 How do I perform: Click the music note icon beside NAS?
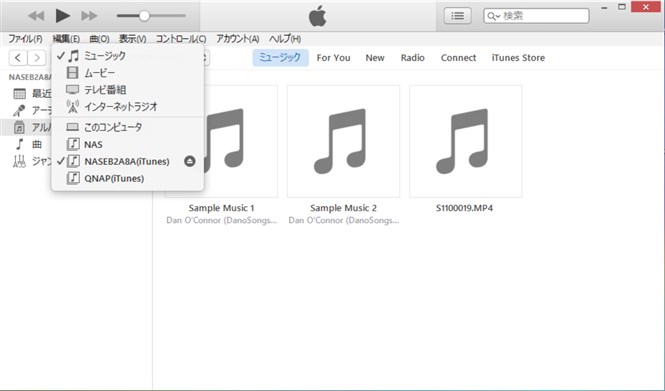tap(73, 144)
